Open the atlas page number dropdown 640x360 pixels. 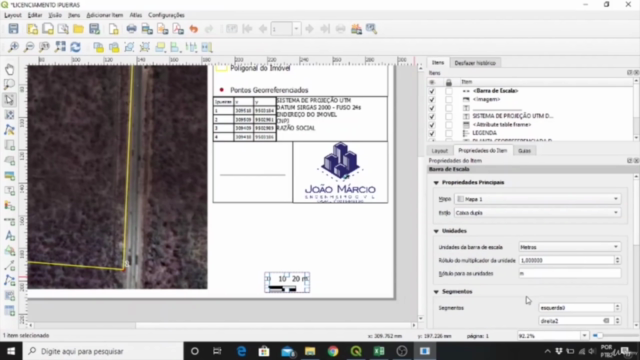(x=296, y=29)
